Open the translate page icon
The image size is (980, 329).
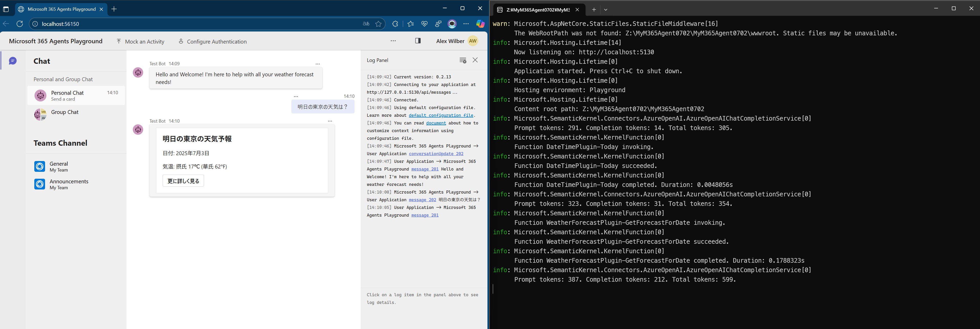point(366,24)
